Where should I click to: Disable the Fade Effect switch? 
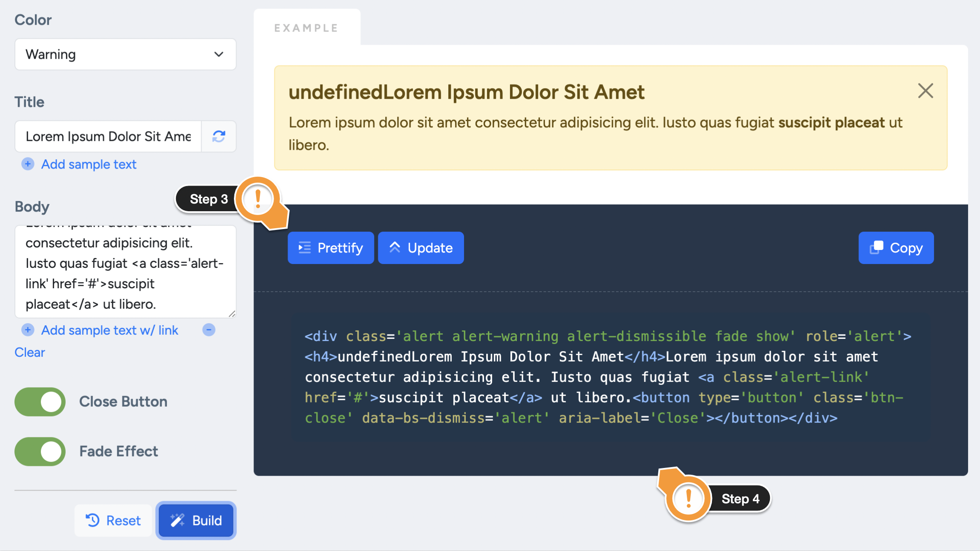[40, 451]
